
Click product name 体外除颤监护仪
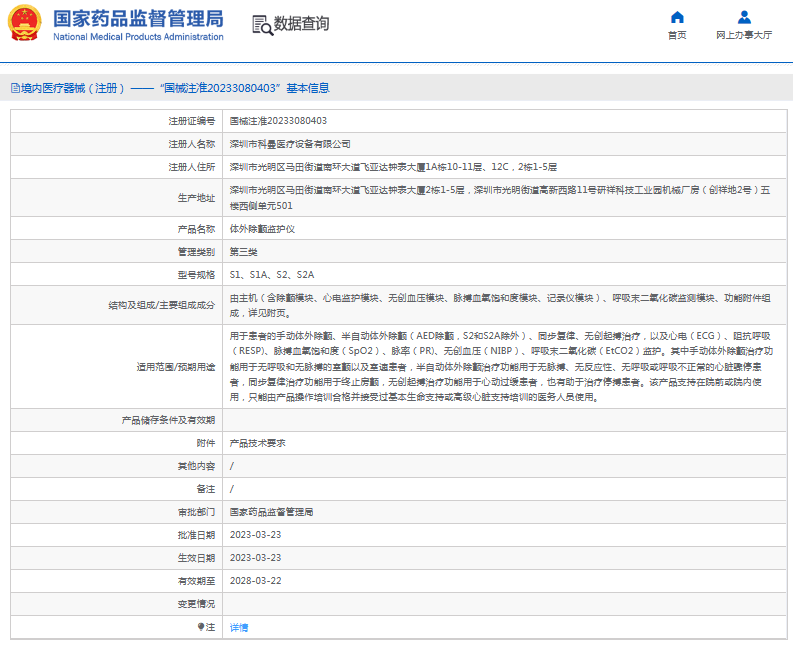click(262, 229)
